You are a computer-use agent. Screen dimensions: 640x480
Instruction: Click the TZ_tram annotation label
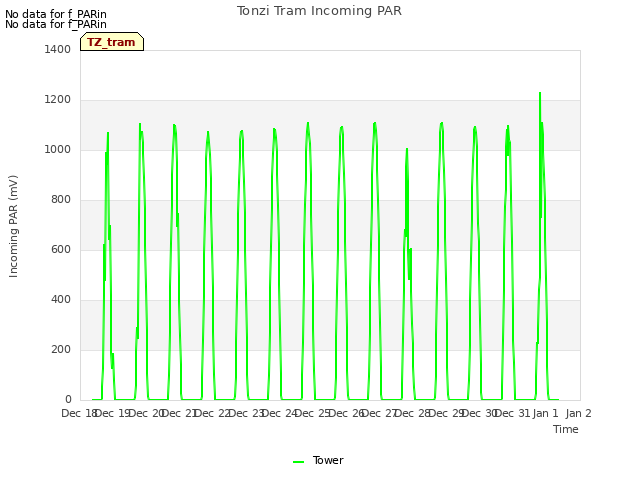[x=111, y=42]
